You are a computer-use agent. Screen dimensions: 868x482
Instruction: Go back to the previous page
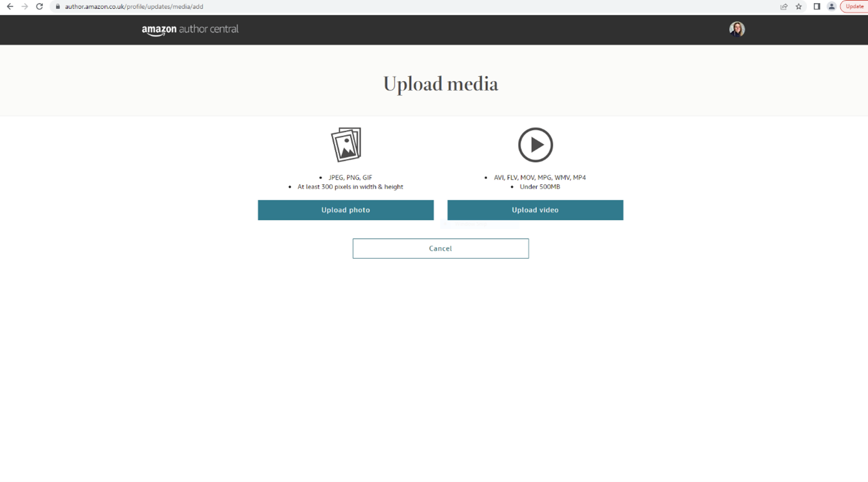point(10,7)
